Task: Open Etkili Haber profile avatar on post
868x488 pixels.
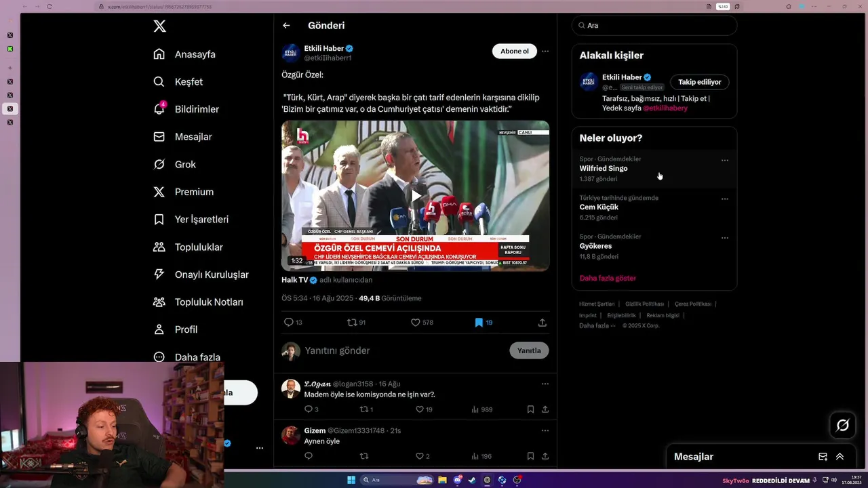Action: pos(291,53)
